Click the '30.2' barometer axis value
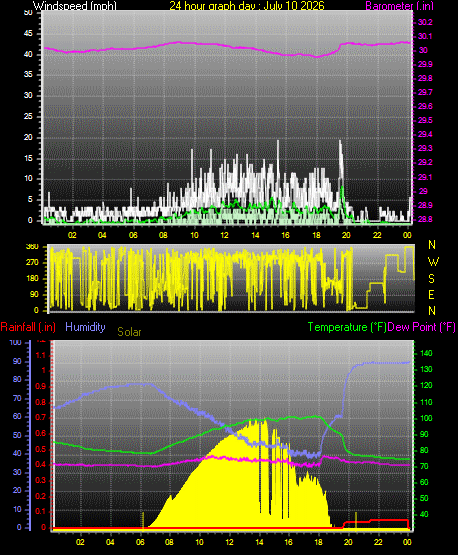Viewport: 458px width, 555px height. 425,22
